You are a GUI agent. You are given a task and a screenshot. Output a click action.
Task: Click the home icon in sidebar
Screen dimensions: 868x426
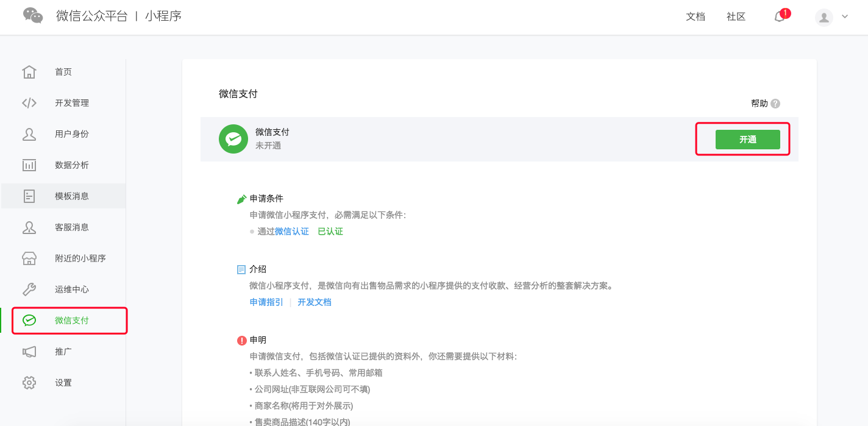tap(29, 72)
